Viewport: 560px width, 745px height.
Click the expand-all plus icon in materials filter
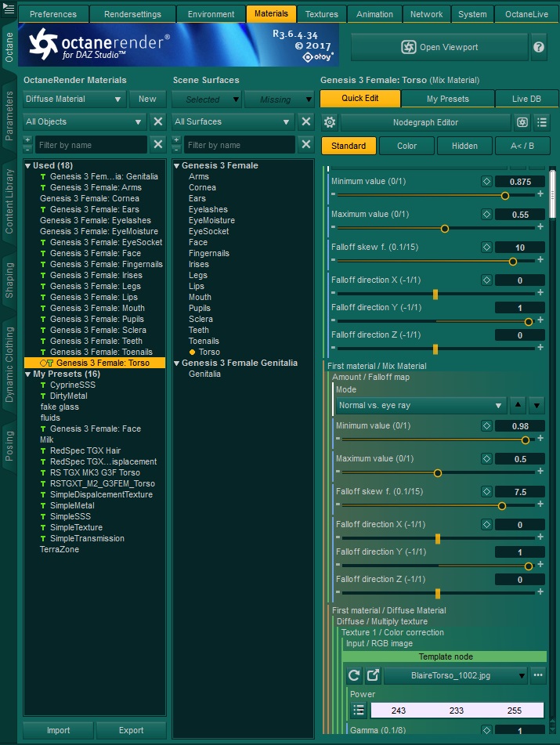(27, 140)
